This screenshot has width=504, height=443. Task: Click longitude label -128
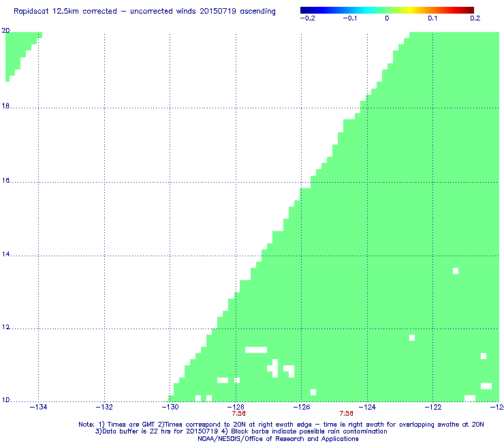tap(236, 408)
